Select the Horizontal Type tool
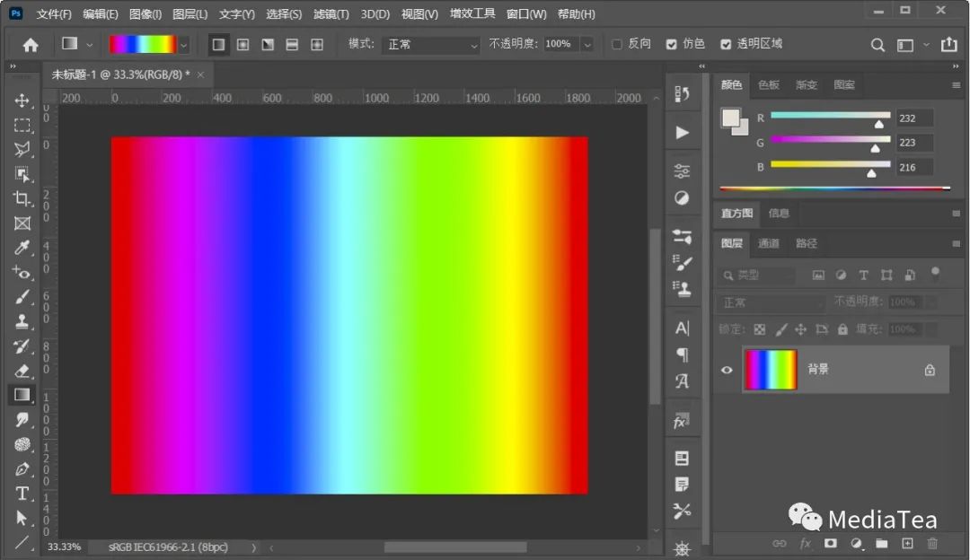This screenshot has width=970, height=560. [22, 494]
